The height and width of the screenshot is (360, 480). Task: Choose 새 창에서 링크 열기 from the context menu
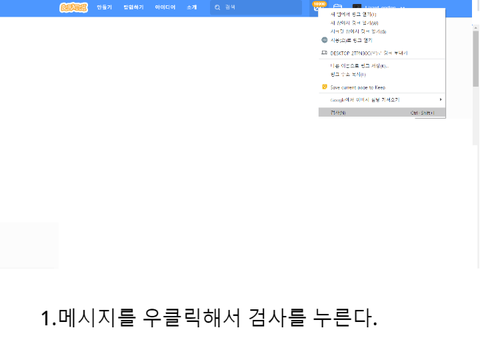point(382,23)
